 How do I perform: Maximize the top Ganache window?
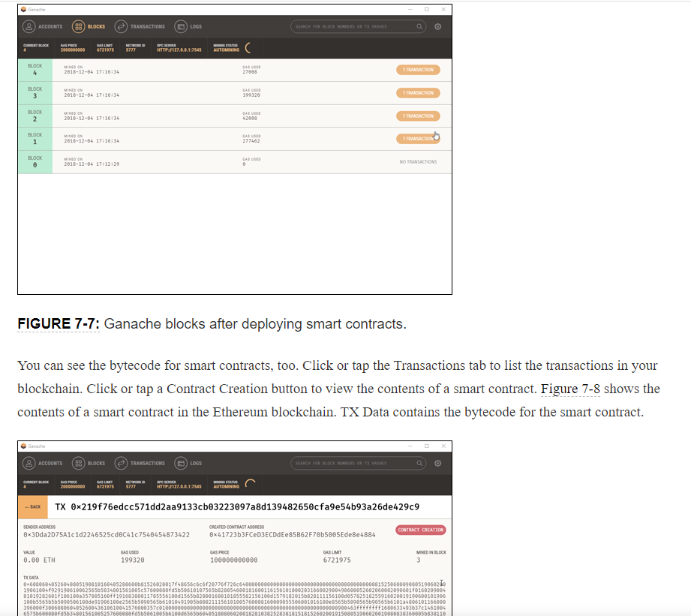click(427, 9)
